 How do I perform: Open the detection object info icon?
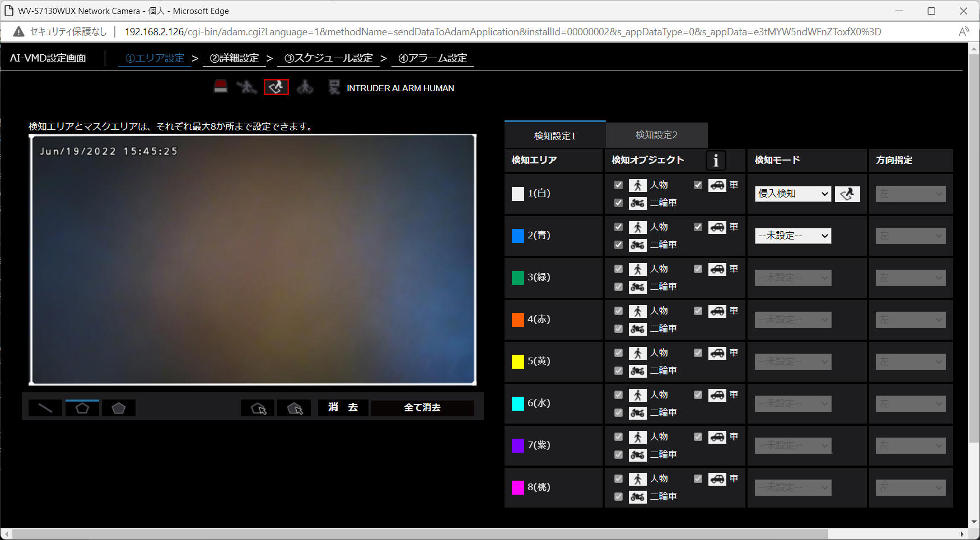tap(716, 161)
